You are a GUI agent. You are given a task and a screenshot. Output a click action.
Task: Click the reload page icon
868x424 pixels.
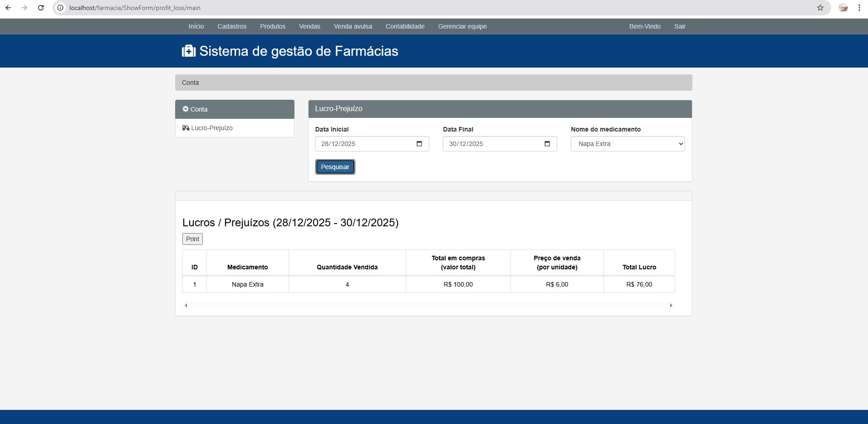[40, 8]
